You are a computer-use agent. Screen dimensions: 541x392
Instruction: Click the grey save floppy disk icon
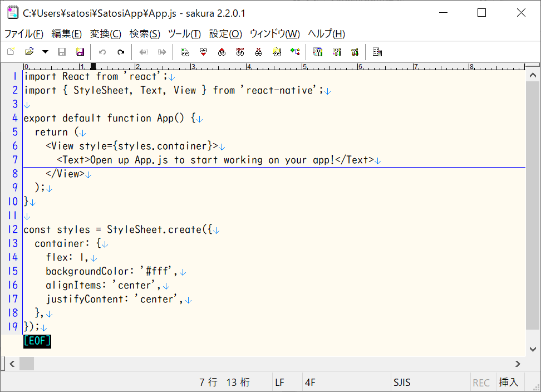pos(62,52)
